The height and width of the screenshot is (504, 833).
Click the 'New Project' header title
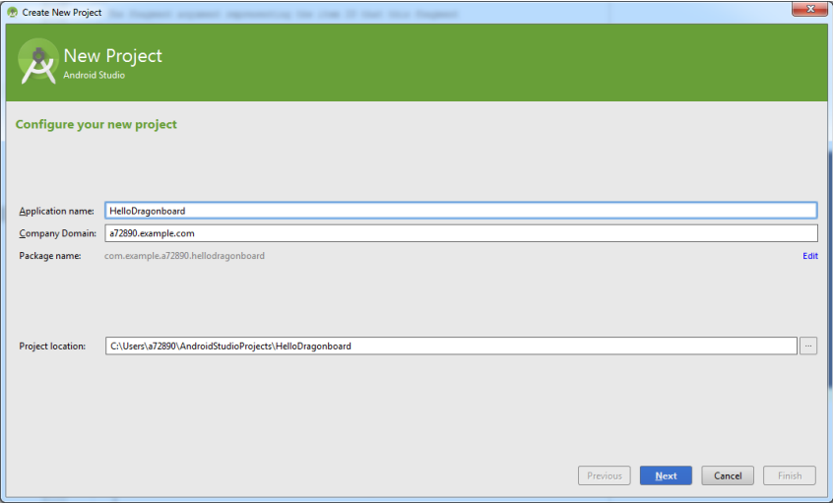(112, 56)
